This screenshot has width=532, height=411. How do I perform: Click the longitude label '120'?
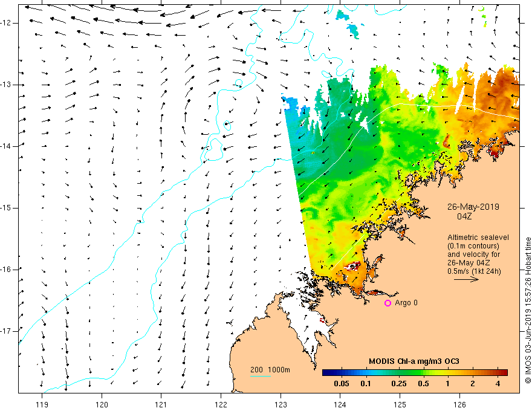point(102,404)
